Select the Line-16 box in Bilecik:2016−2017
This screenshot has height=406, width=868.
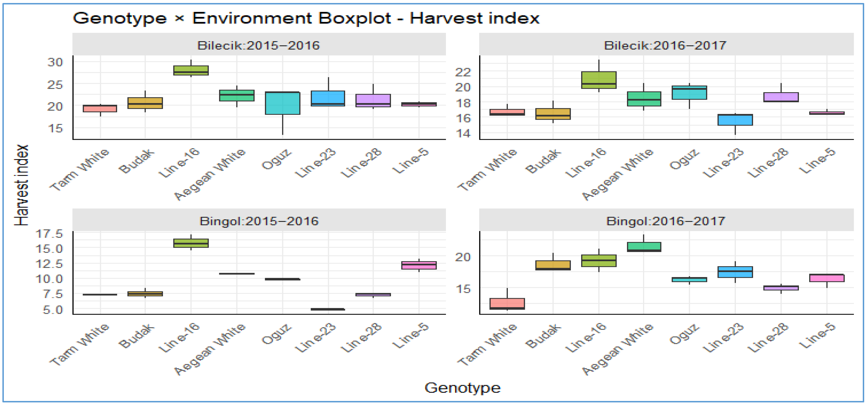click(599, 80)
